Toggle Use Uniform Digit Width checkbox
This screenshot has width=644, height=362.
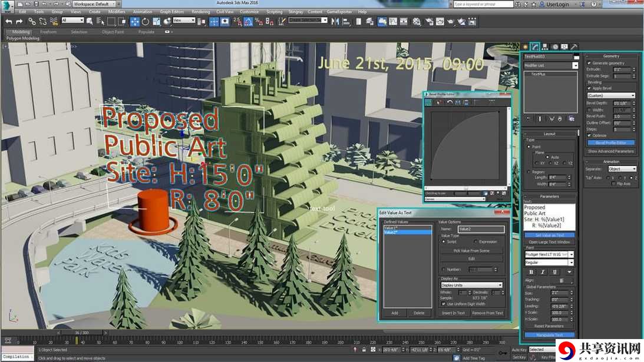(444, 304)
